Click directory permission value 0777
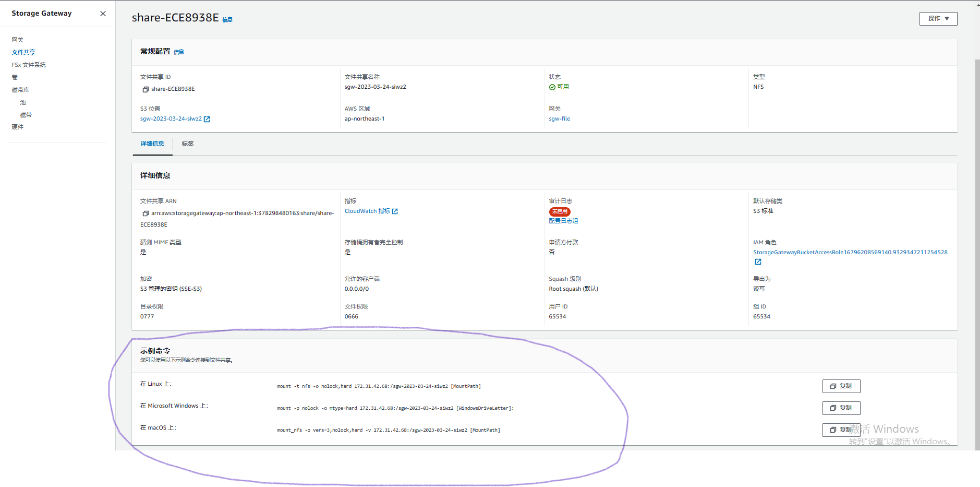 [x=147, y=317]
